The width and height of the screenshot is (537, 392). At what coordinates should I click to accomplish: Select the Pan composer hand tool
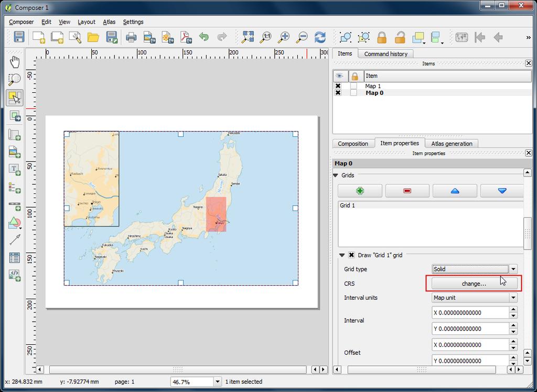[x=15, y=62]
